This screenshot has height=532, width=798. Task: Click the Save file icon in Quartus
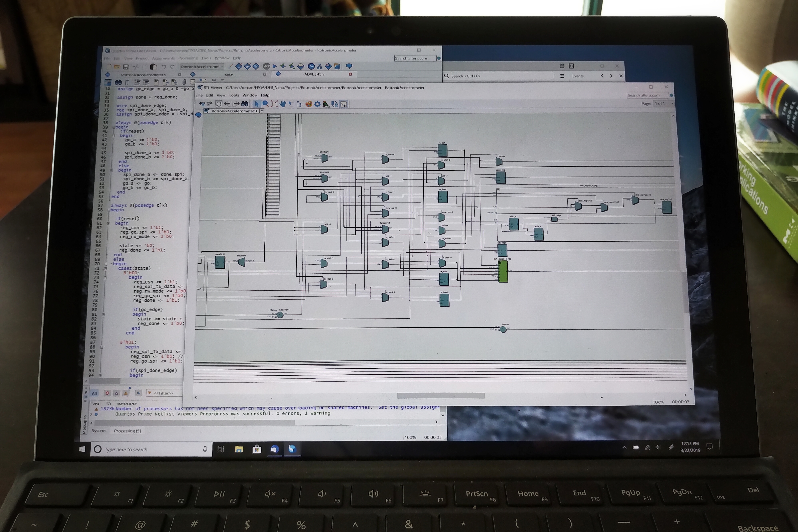126,67
